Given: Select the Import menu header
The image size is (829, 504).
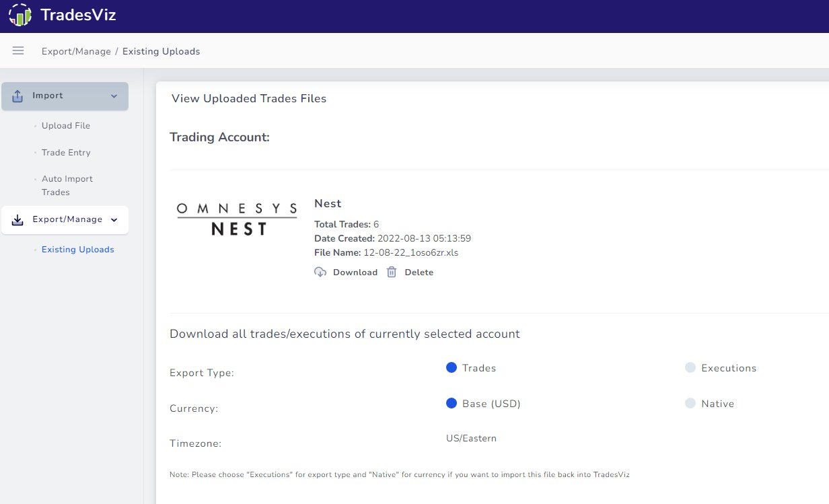Looking at the screenshot, I should (65, 96).
